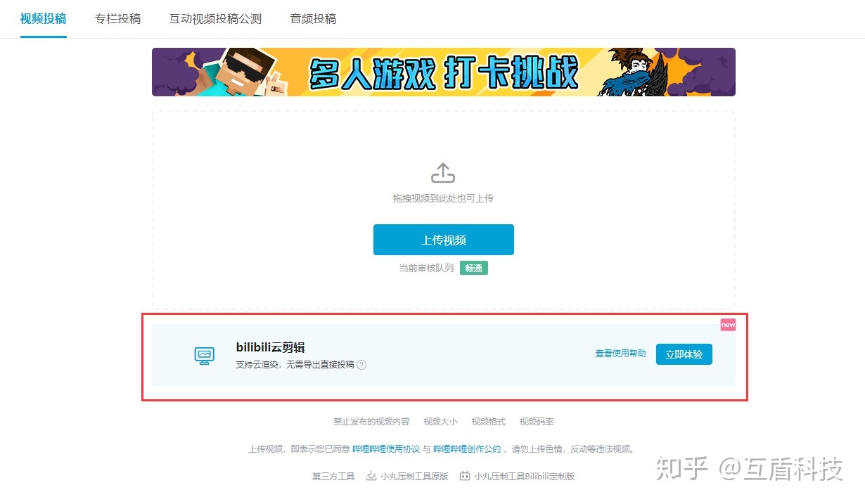This screenshot has width=865, height=504.
Task: Open the 小丸压制工具原版 link
Action: point(415,476)
